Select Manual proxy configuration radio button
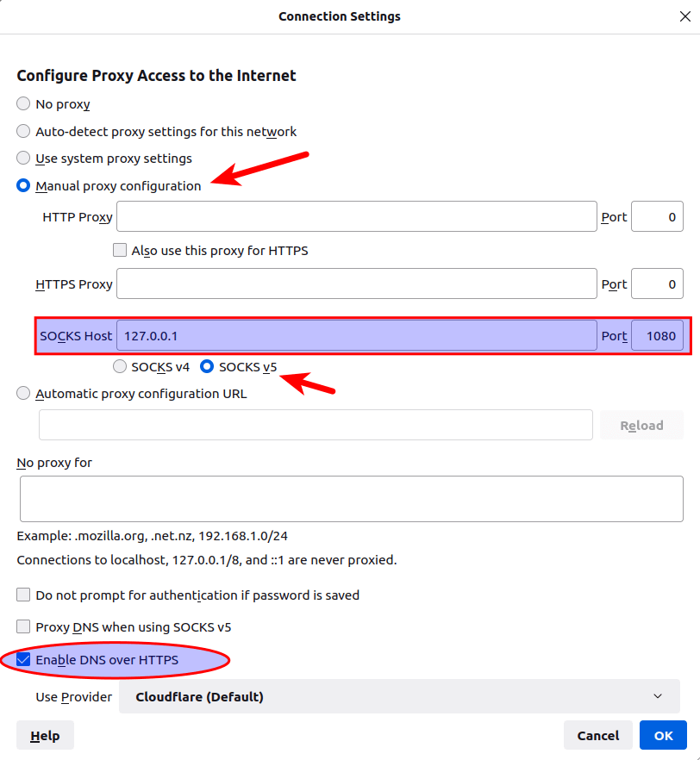The height and width of the screenshot is (760, 700). pos(23,186)
